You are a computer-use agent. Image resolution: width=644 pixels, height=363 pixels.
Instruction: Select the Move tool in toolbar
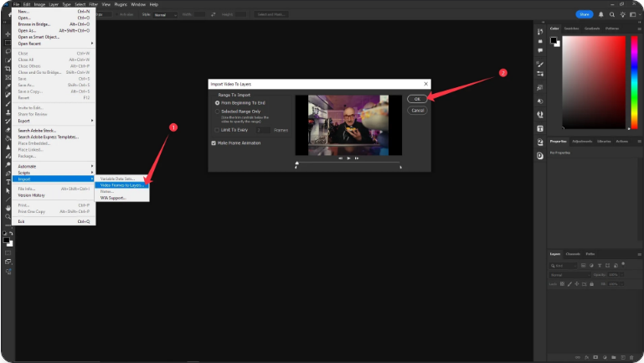(7, 33)
